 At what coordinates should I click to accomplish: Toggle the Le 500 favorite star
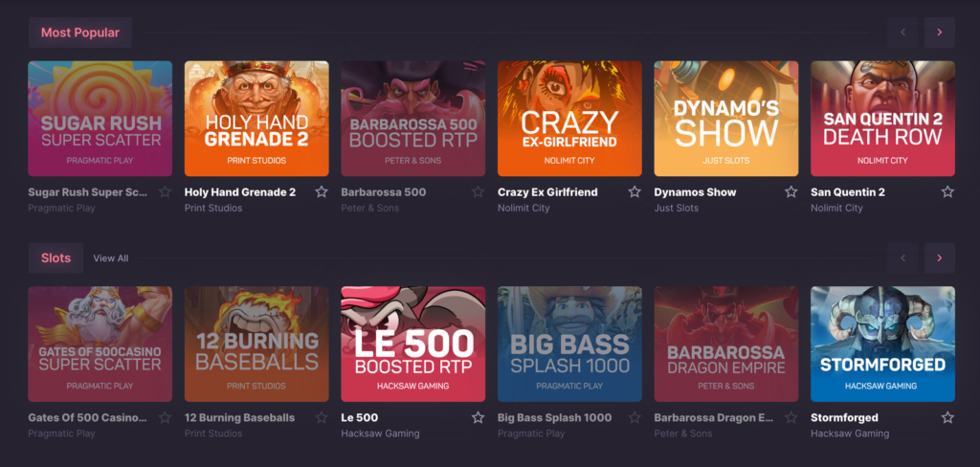click(478, 418)
